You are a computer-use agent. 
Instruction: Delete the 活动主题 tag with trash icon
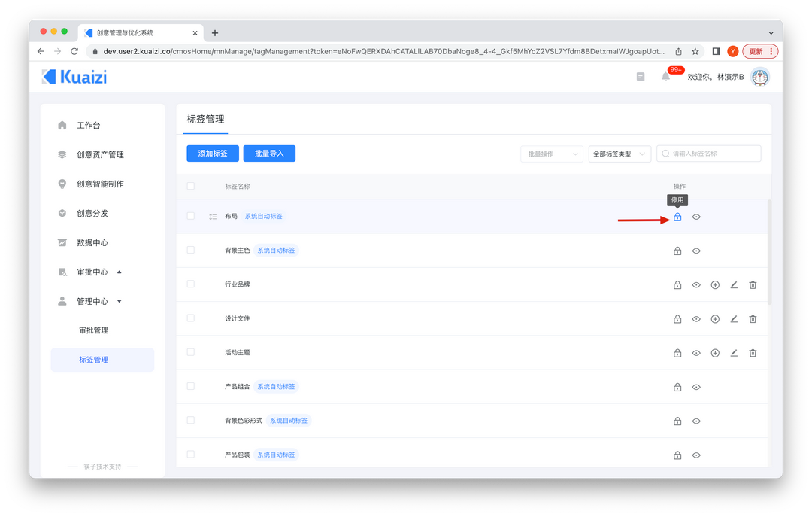point(753,353)
